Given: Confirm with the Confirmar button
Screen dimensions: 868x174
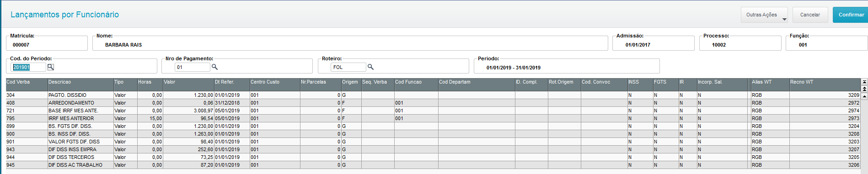Looking at the screenshot, I should coord(851,15).
